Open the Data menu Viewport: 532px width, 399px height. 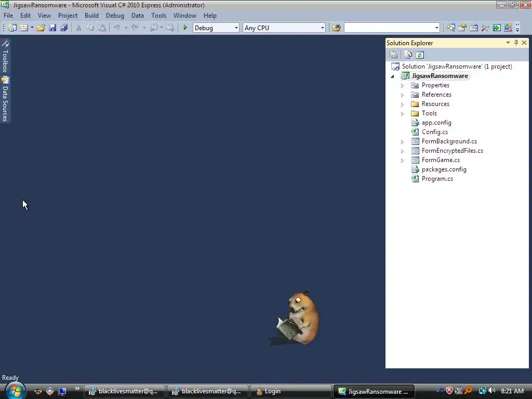(x=138, y=16)
